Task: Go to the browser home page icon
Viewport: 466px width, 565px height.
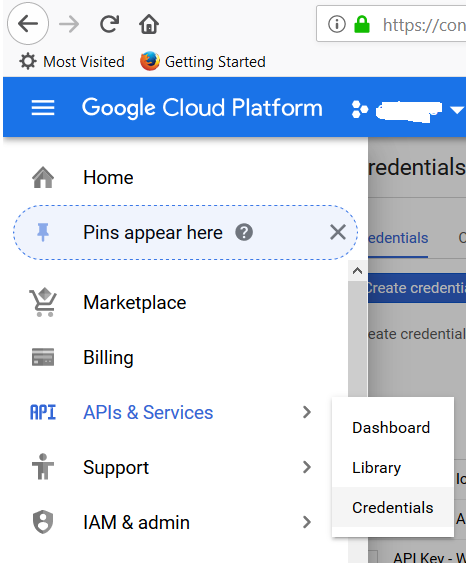Action: [149, 24]
